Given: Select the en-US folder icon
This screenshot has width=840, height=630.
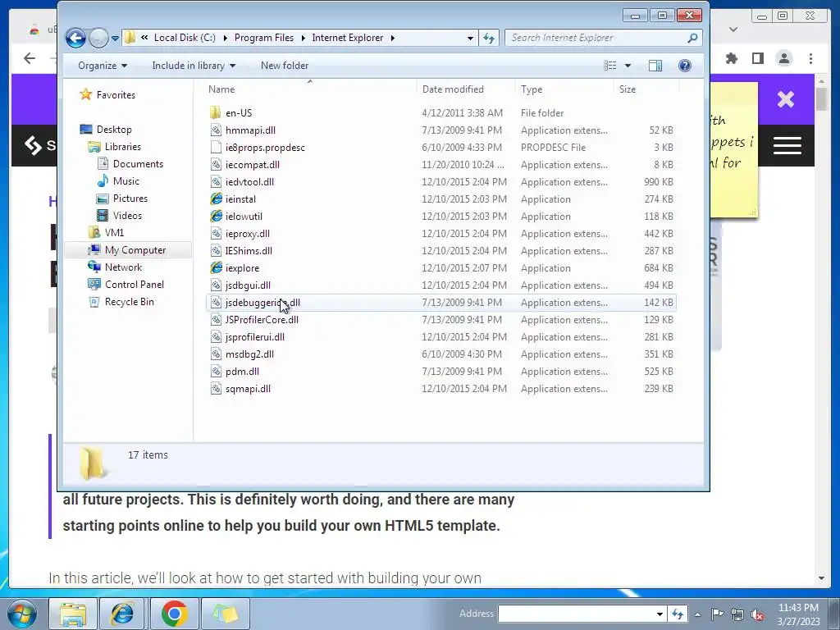Looking at the screenshot, I should [216, 112].
